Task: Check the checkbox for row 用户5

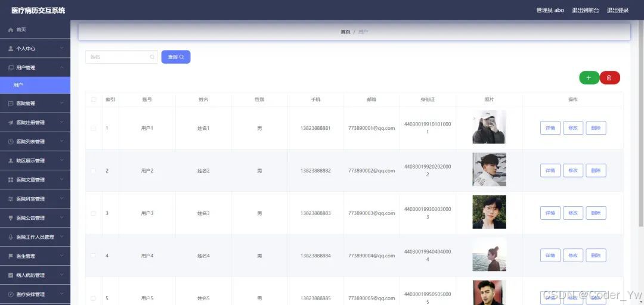Action: pos(93,298)
